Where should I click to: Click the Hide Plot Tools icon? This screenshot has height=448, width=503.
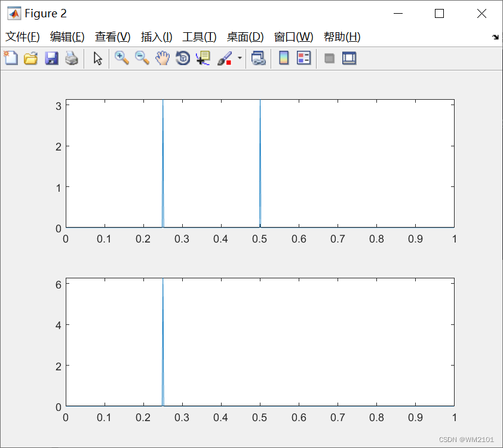tap(329, 59)
